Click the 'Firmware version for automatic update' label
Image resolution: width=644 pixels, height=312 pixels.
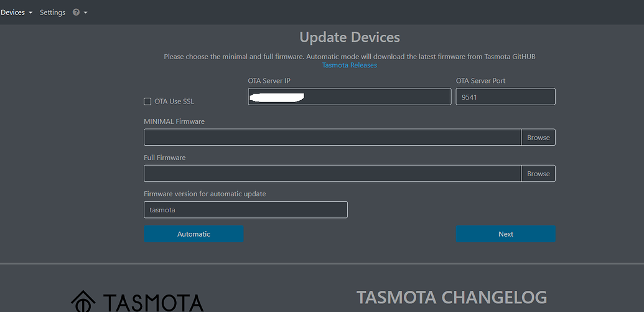tap(205, 194)
